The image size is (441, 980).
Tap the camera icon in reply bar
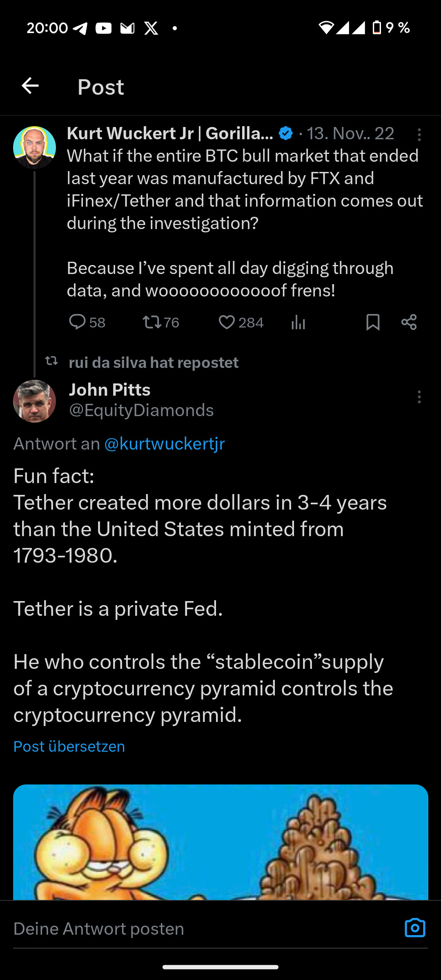[415, 928]
